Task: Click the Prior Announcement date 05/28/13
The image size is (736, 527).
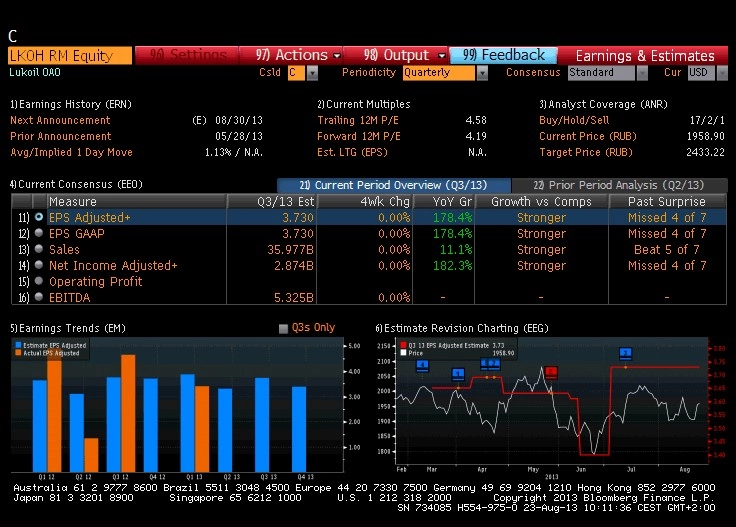Action: (x=239, y=136)
